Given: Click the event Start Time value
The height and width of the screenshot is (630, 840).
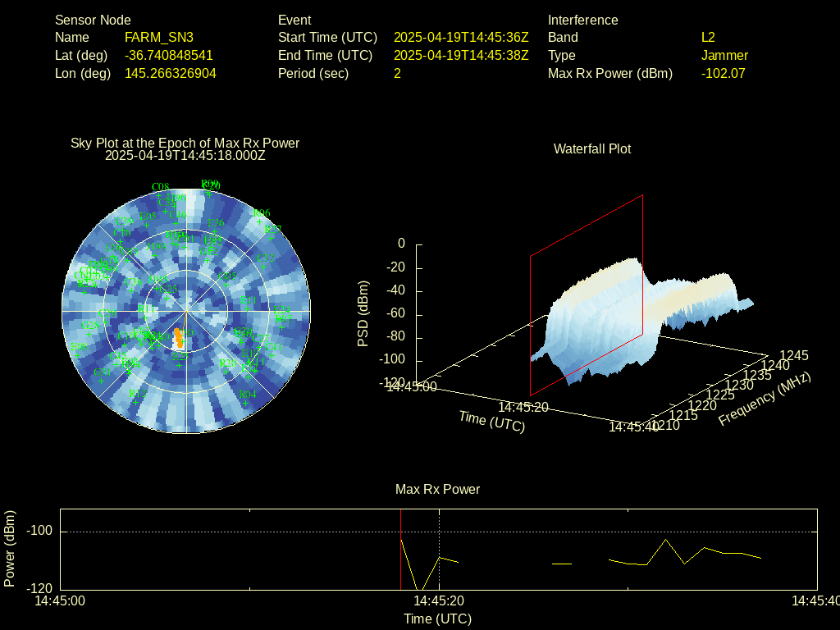Looking at the screenshot, I should (461, 37).
